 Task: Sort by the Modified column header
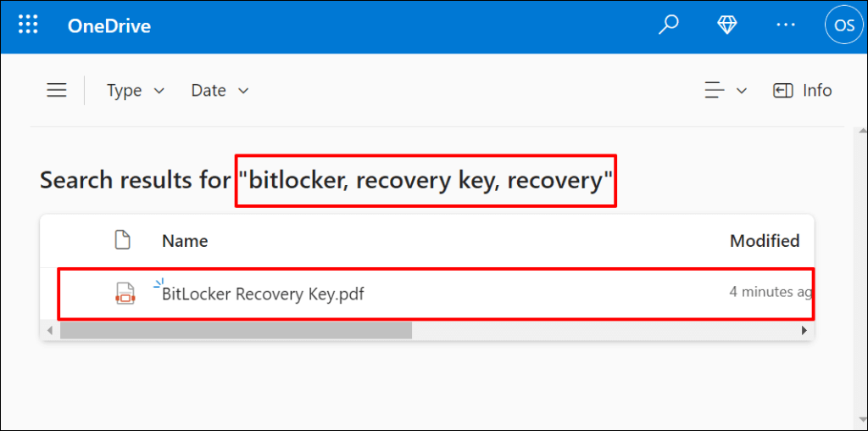pos(765,241)
